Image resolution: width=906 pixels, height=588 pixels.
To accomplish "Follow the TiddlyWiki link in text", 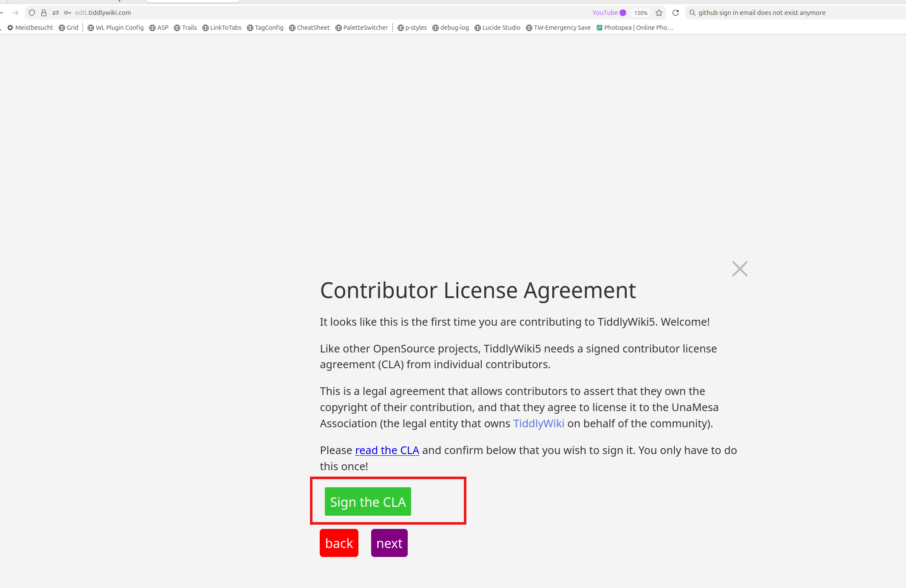I will point(539,423).
